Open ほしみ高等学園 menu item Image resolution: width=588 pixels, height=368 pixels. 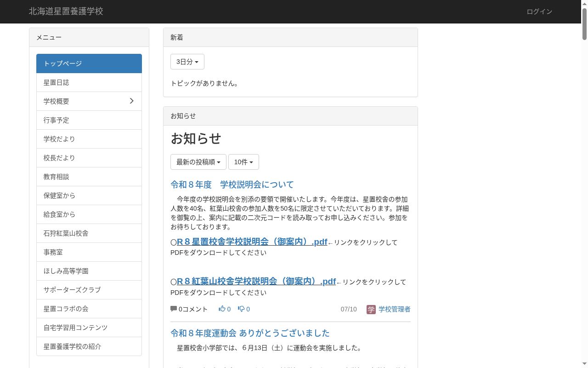point(89,271)
